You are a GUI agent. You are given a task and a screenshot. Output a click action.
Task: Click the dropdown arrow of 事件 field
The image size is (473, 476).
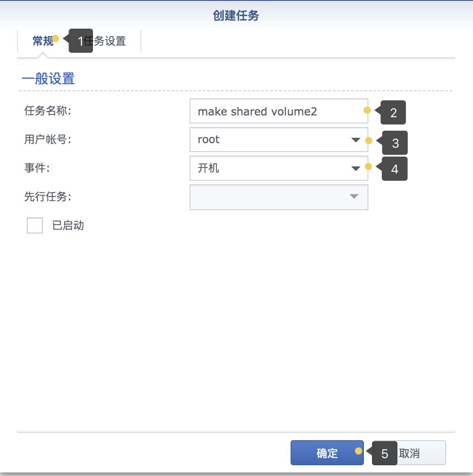(355, 168)
